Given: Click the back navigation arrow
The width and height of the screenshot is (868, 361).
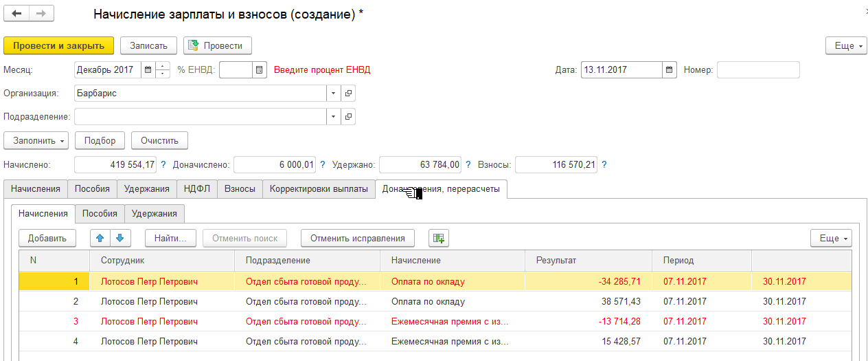Looking at the screenshot, I should coord(17,14).
